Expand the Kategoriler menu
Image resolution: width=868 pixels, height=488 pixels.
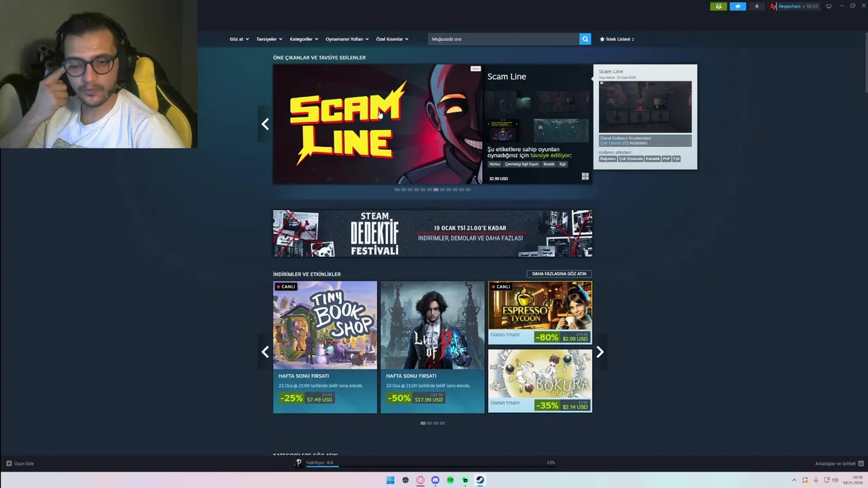(304, 39)
